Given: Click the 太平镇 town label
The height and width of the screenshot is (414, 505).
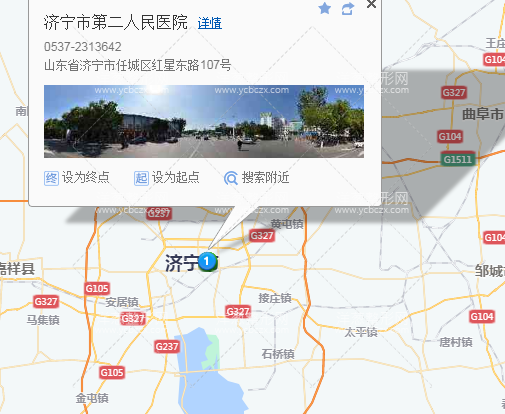Looking at the screenshot, I should tap(361, 332).
